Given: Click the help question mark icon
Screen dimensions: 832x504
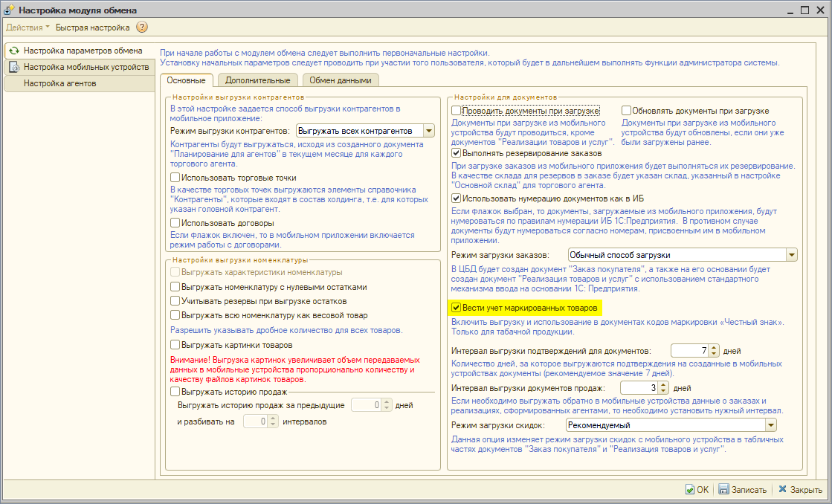Looking at the screenshot, I should click(x=142, y=27).
